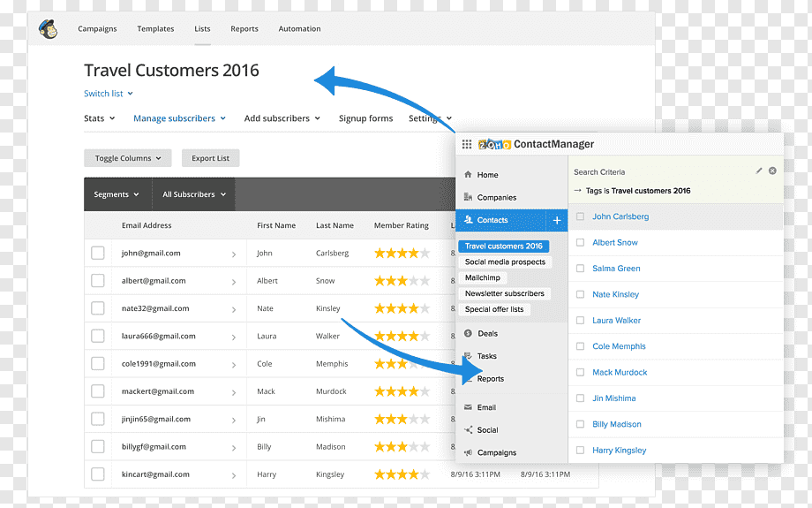Edit search criteria with the pencil icon
The width and height of the screenshot is (812, 508).
[759, 171]
